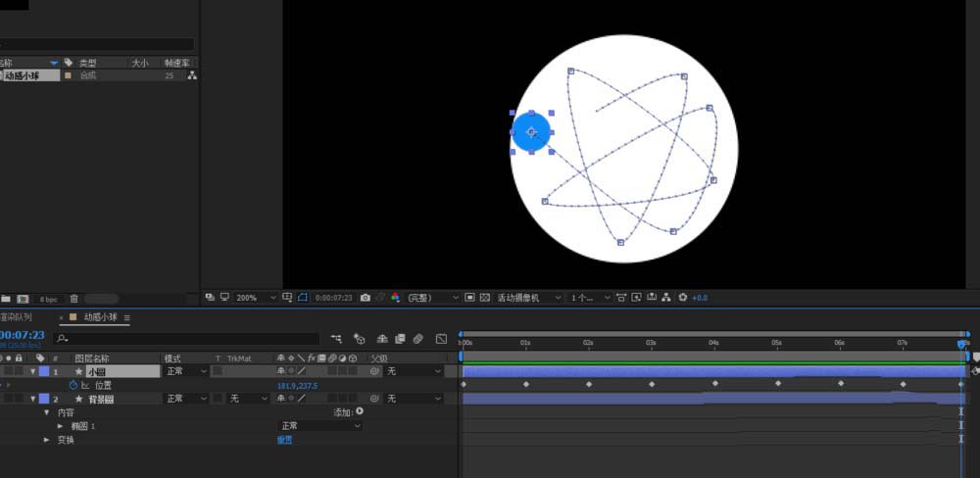Toggle the mask and shape path visibility
The height and width of the screenshot is (478, 980).
[303, 298]
